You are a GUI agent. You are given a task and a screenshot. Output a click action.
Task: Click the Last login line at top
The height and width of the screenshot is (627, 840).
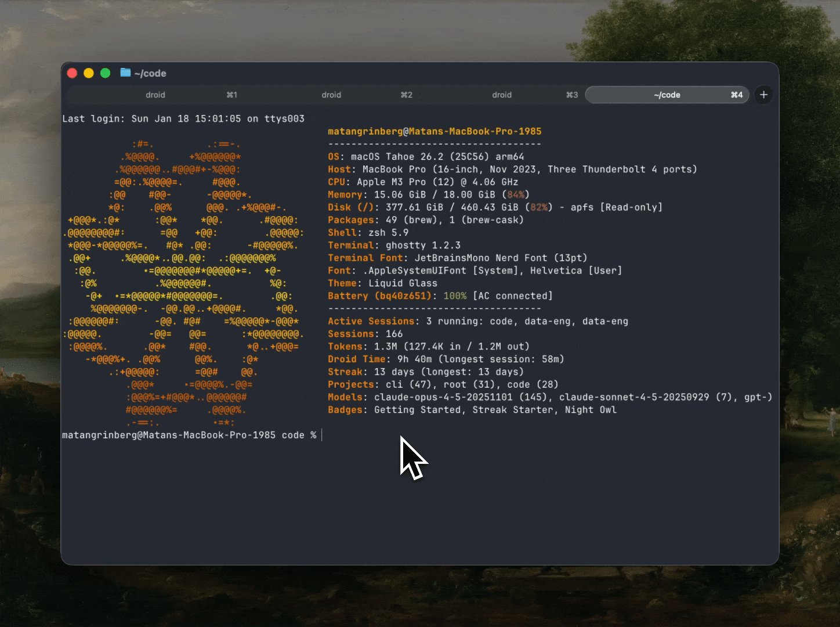click(x=183, y=118)
